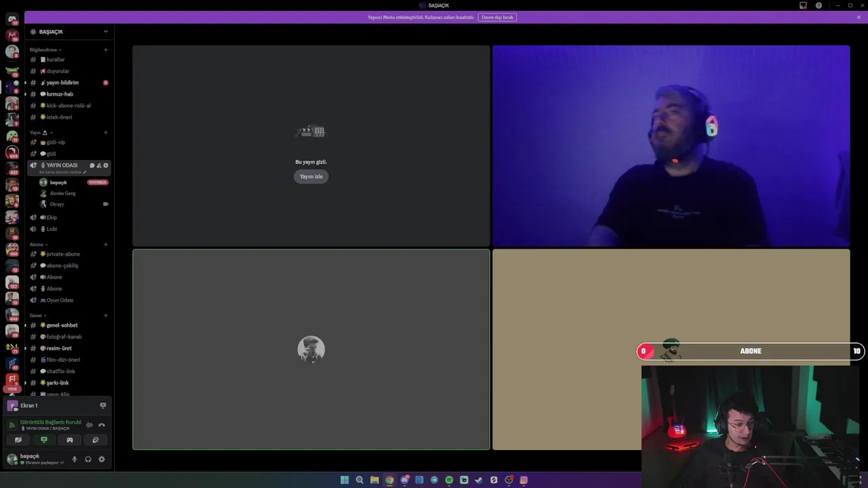The image size is (868, 488).
Task: Add a channel to Yayın category
Action: pos(105,132)
